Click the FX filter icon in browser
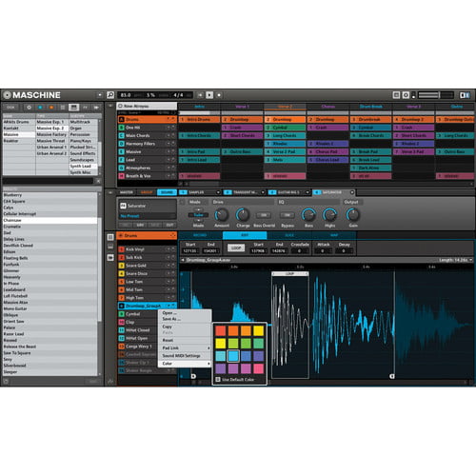Viewport: 476px width, 476px height. coord(85,108)
